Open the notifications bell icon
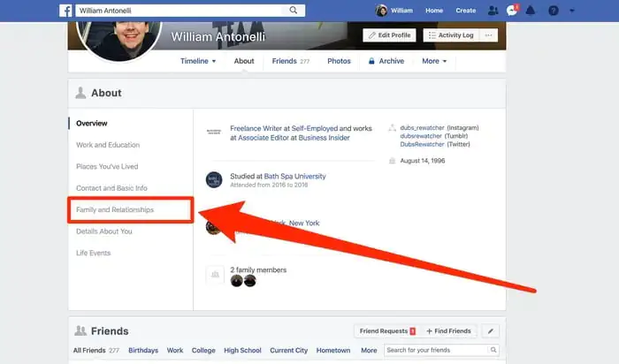Viewport: 619px width, 364px height. tap(531, 11)
